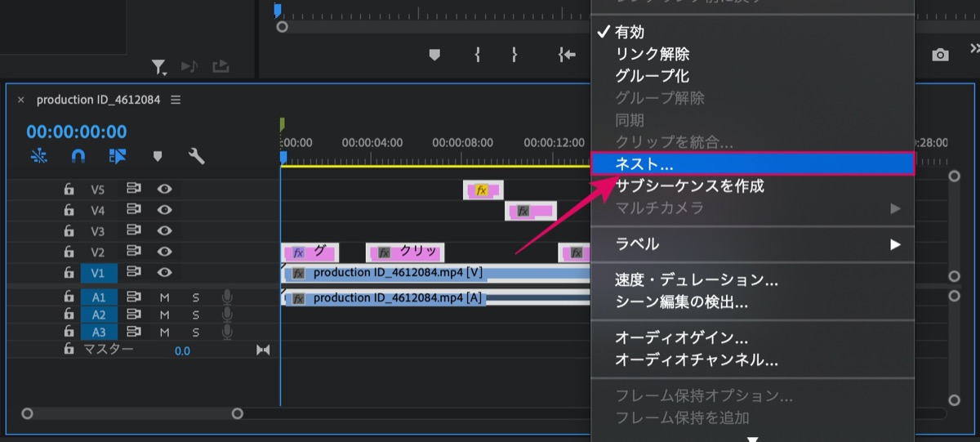Click the filter funnel icon
980x442 pixels.
point(159,67)
